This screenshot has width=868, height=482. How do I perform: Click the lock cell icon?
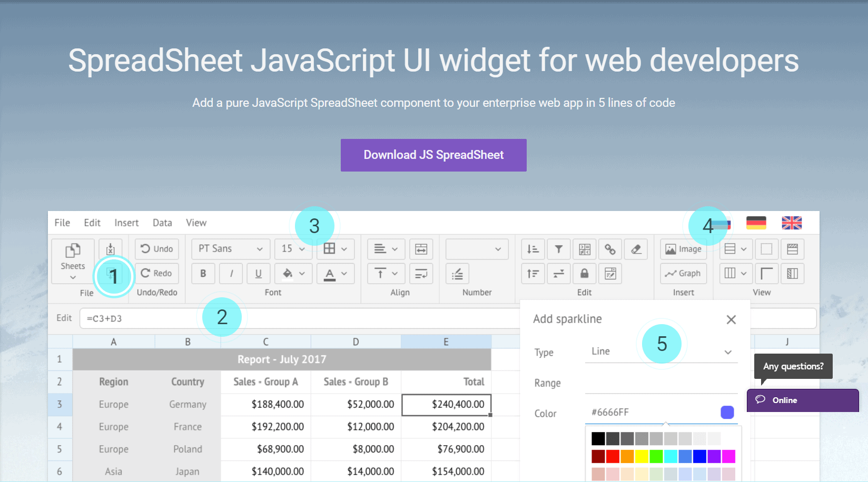click(x=584, y=274)
